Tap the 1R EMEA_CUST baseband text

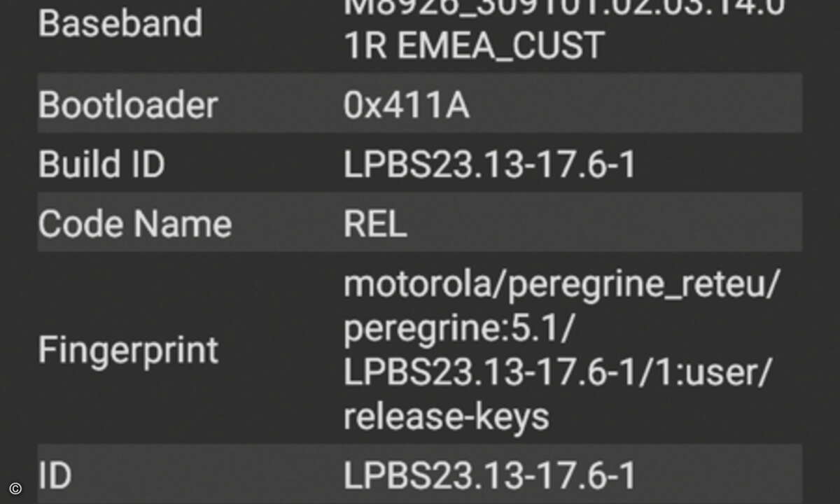pos(473,46)
